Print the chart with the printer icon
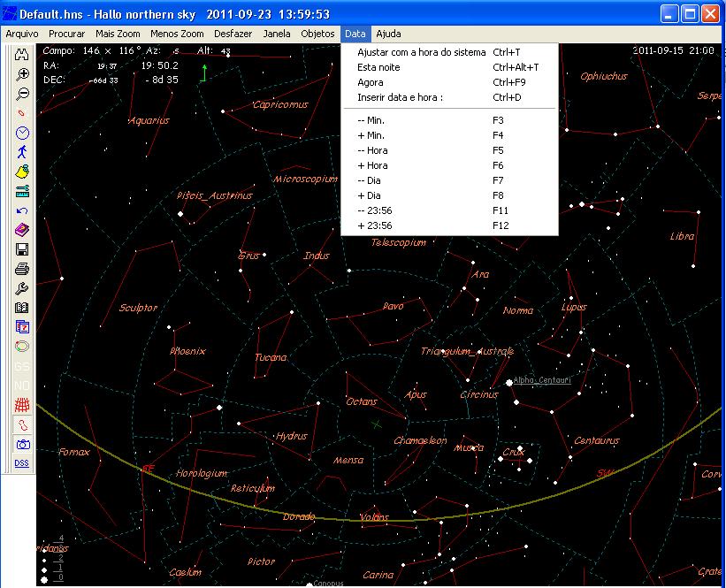This screenshot has width=726, height=588. coord(22,269)
